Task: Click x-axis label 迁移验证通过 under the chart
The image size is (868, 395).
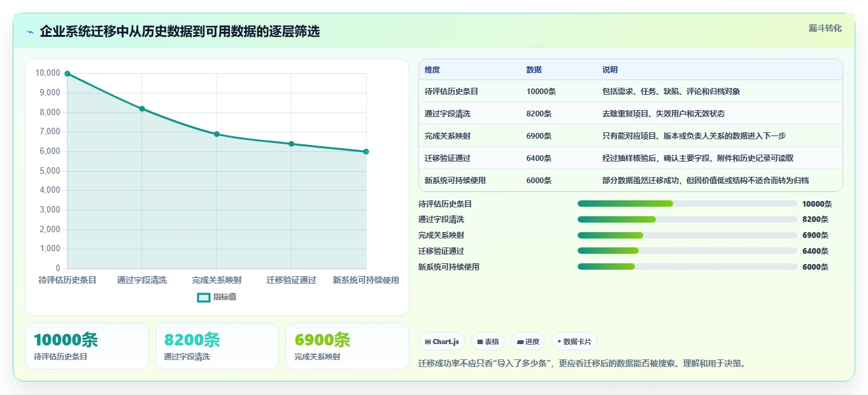Action: coord(292,281)
